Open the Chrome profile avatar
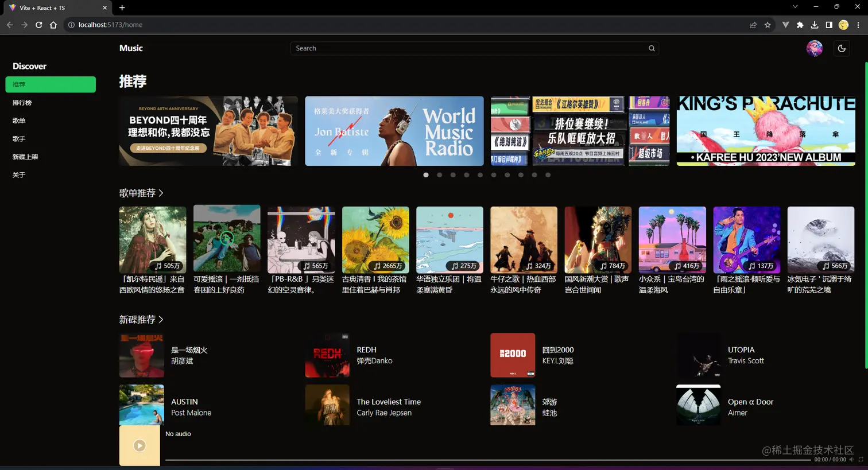Screen dimensions: 868x470 [843, 25]
